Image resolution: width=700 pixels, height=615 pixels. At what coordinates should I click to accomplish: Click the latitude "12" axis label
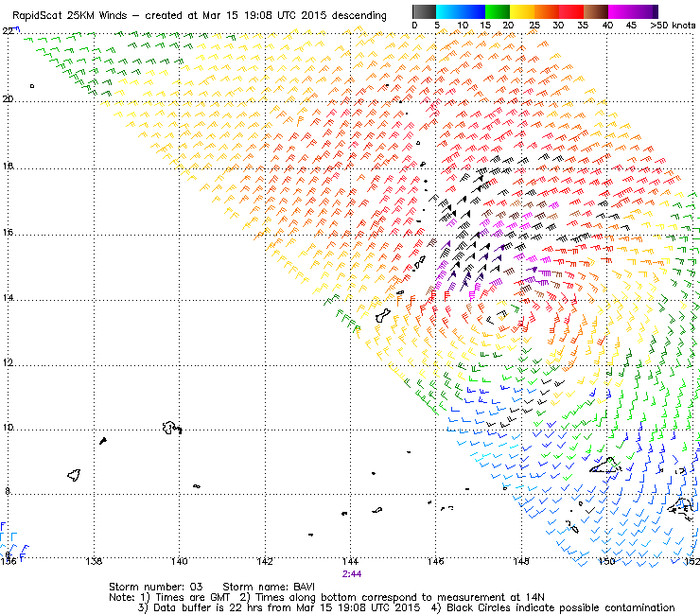tap(8, 362)
